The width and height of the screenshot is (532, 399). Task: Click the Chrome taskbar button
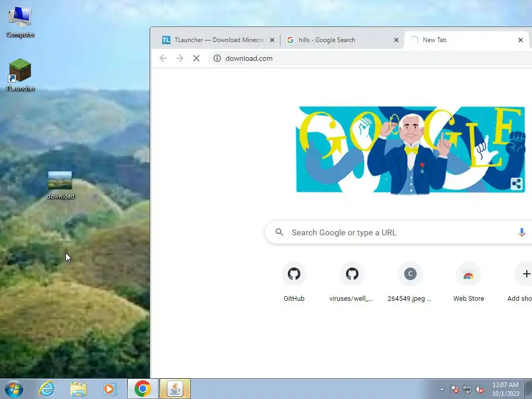pyautogui.click(x=142, y=389)
